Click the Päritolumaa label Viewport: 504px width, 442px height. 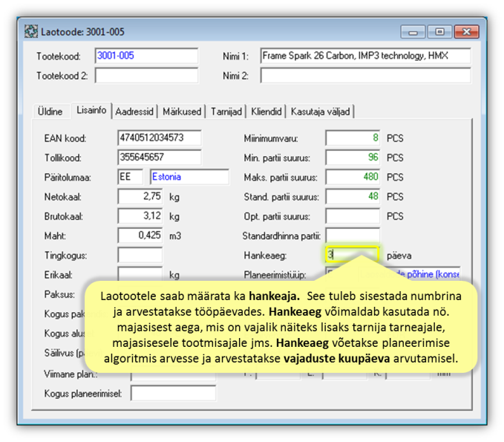(68, 178)
